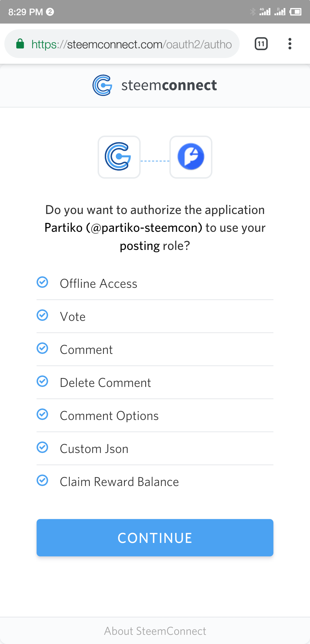Image resolution: width=310 pixels, height=644 pixels.
Task: Tap the SteemConnect logo in the header
Action: point(102,85)
